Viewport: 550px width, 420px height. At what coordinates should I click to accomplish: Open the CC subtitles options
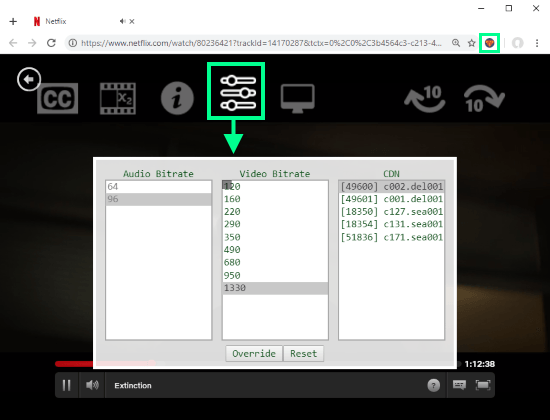point(58,99)
